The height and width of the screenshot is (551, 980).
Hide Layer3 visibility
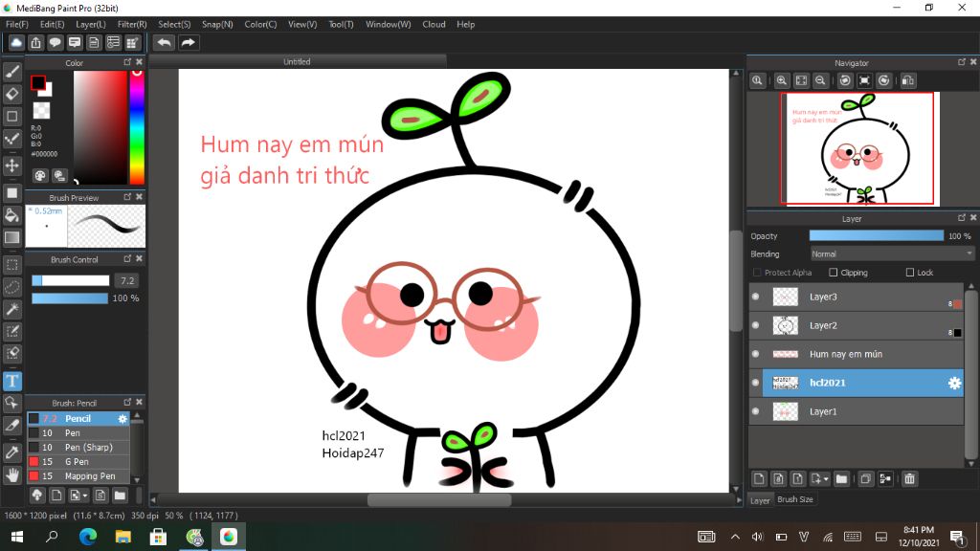[755, 298]
